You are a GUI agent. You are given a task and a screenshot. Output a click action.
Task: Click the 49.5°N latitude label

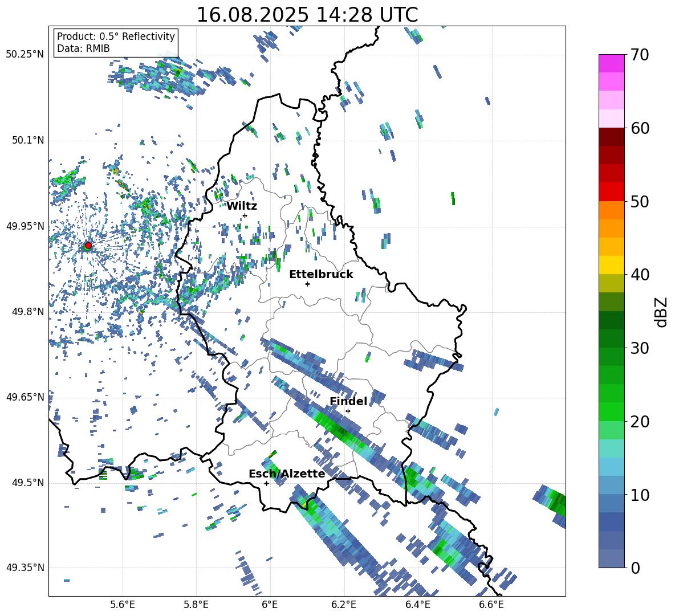click(27, 483)
